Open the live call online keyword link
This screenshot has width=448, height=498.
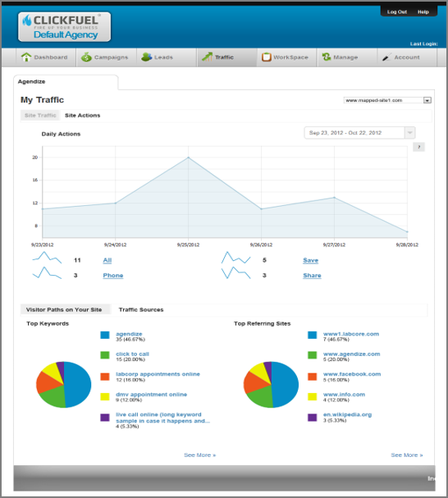tap(162, 418)
